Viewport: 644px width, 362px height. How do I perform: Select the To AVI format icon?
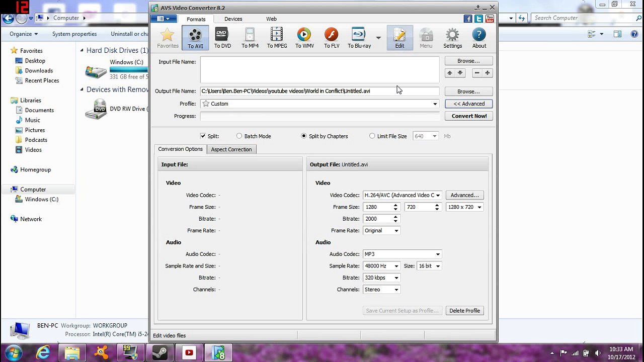195,38
